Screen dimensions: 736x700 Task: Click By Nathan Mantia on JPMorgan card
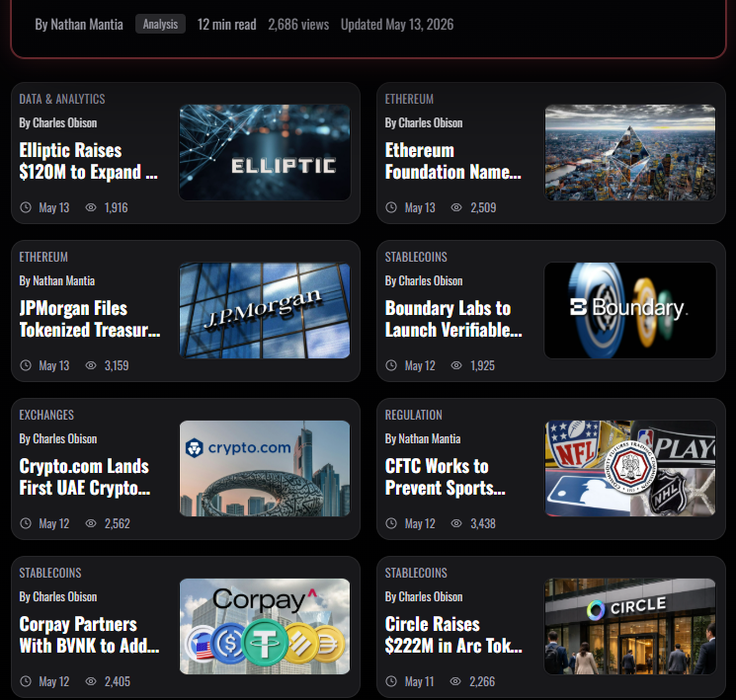pos(56,280)
